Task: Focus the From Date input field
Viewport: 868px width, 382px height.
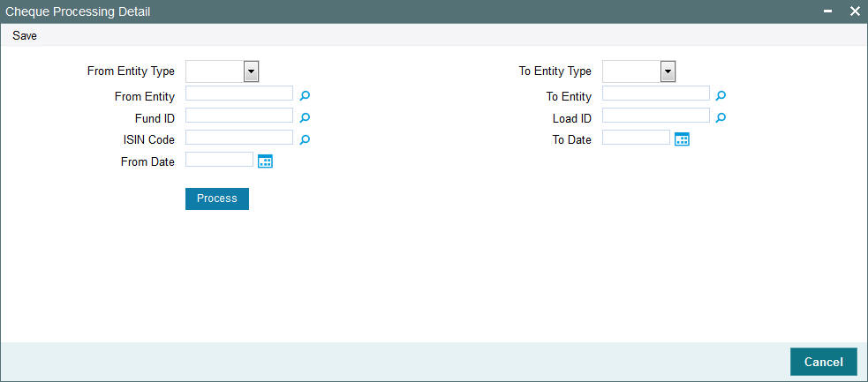Action: tap(219, 159)
